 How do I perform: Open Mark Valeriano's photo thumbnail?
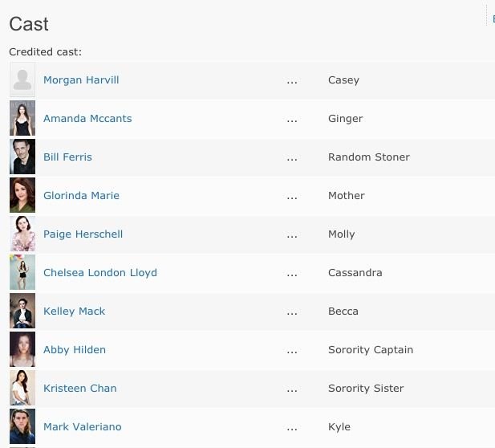22,427
